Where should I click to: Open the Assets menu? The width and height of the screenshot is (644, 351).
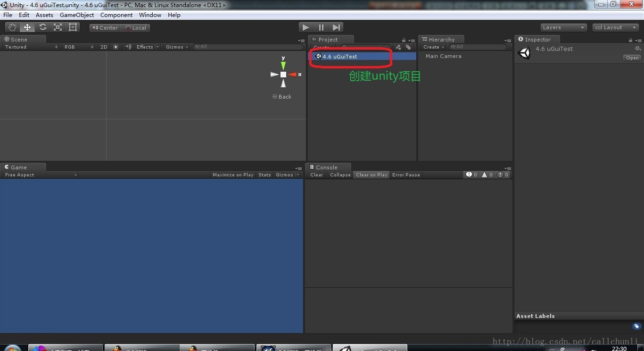44,15
